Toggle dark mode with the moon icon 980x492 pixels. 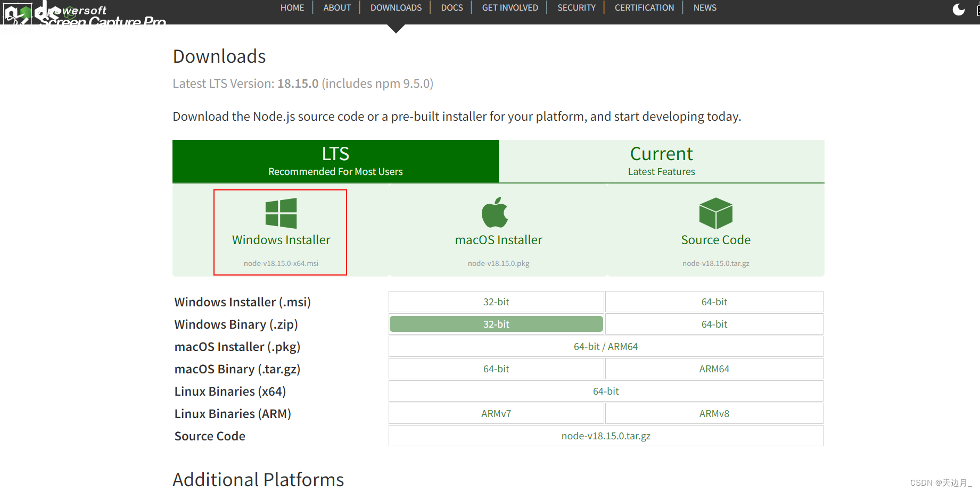958,9
